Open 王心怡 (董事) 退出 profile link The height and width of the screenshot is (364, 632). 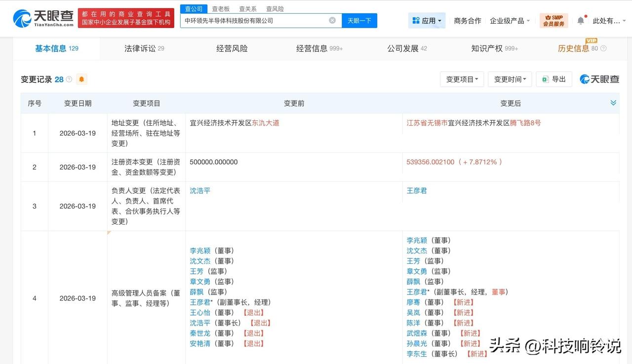tap(200, 313)
